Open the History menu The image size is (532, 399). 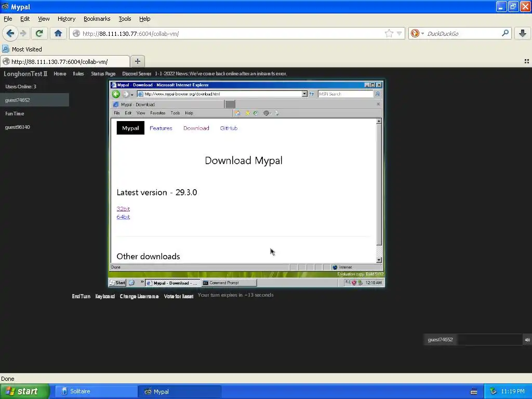point(66,19)
